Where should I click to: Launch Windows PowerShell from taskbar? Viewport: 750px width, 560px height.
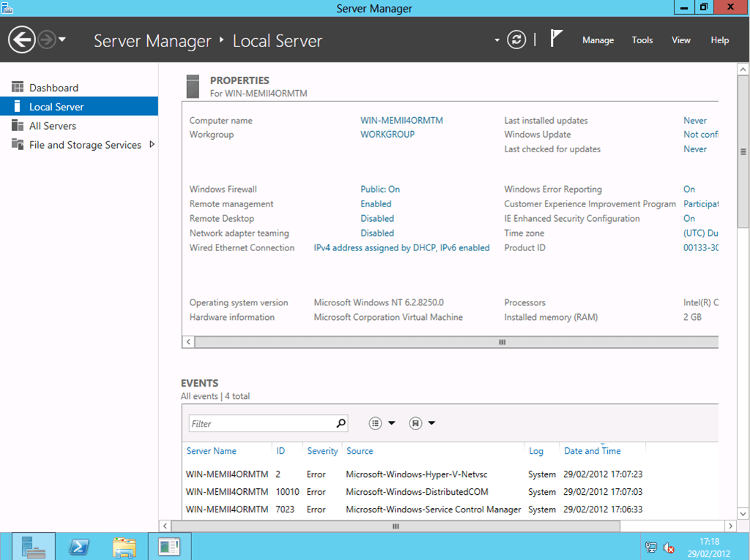point(79,546)
